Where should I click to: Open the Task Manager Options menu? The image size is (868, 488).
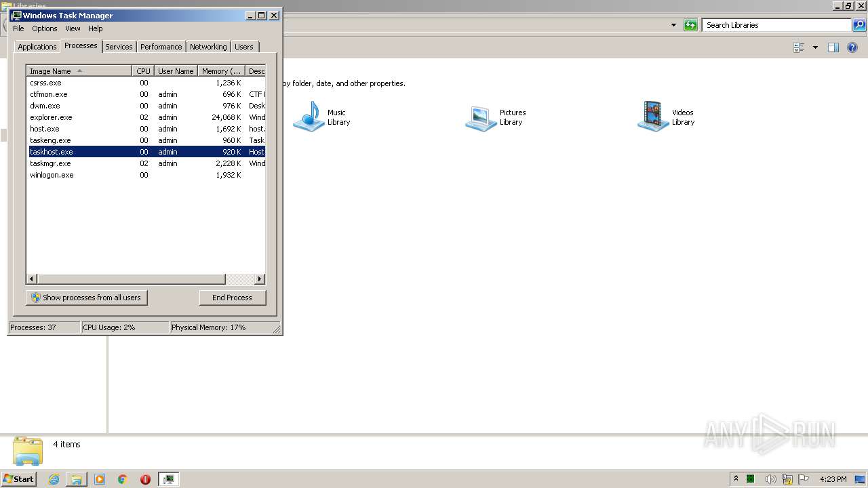click(45, 28)
